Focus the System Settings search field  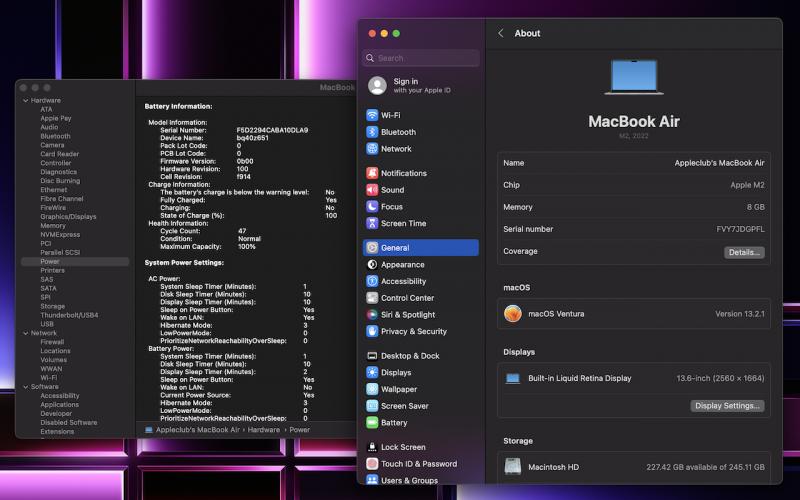(x=421, y=58)
